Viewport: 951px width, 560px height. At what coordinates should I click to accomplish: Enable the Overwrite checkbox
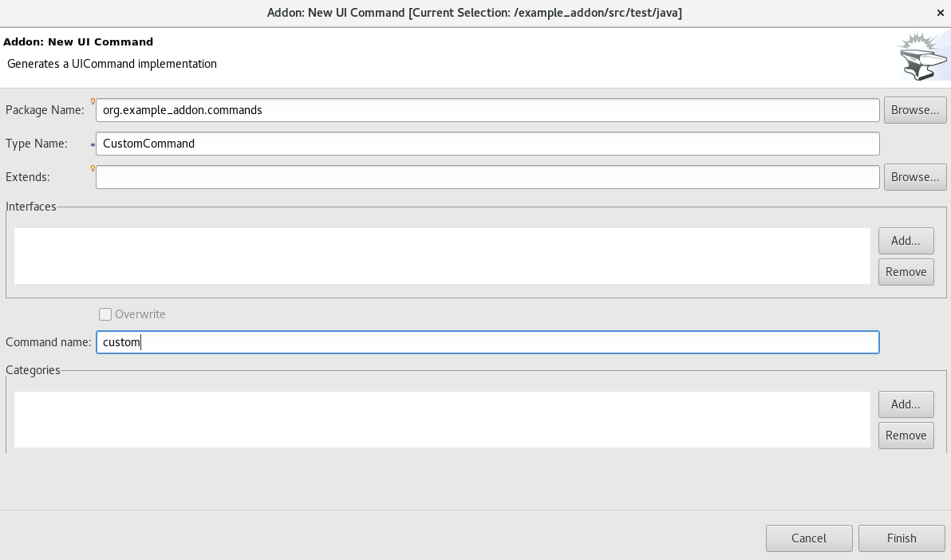[105, 314]
